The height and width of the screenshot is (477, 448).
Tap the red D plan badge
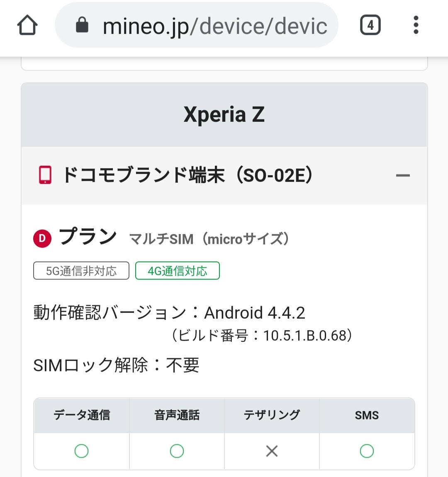[42, 239]
